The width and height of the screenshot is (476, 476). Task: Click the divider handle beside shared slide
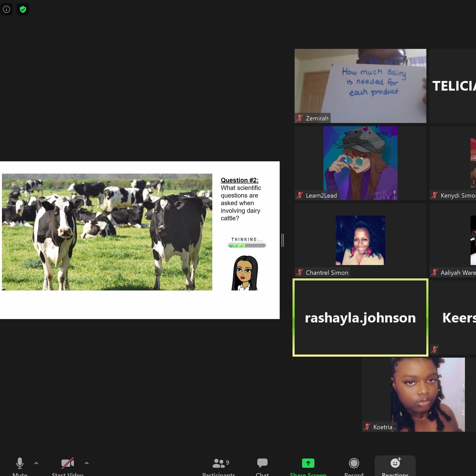pos(283,240)
